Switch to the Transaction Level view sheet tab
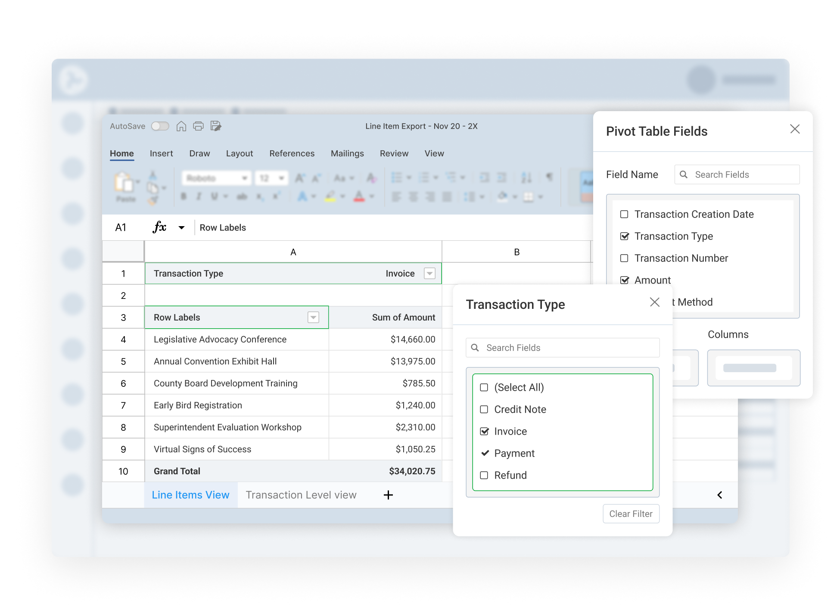The image size is (840, 616). pyautogui.click(x=301, y=495)
